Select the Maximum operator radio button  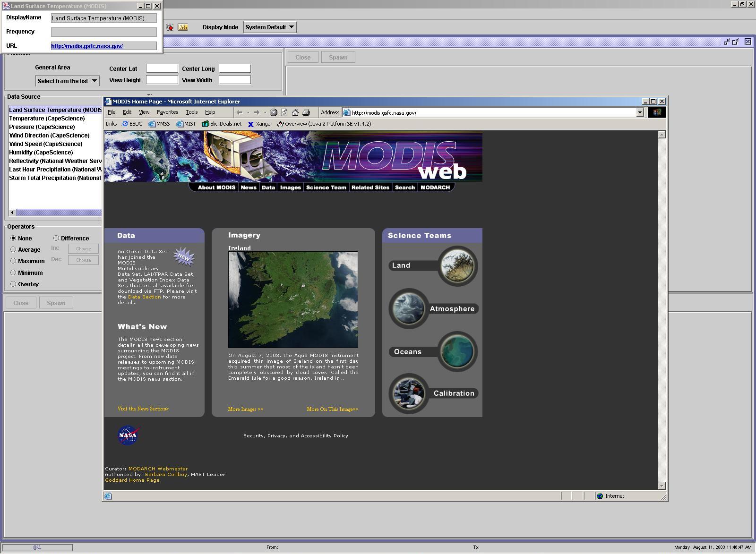coord(13,261)
